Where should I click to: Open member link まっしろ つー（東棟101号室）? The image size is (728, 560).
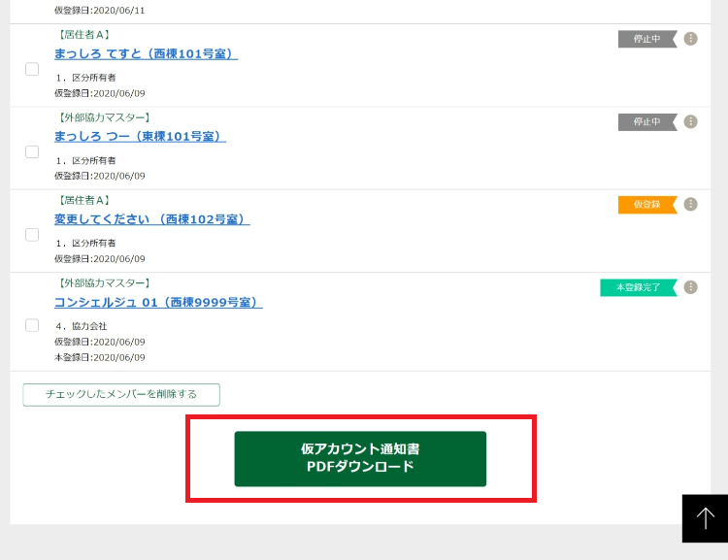pyautogui.click(x=140, y=137)
